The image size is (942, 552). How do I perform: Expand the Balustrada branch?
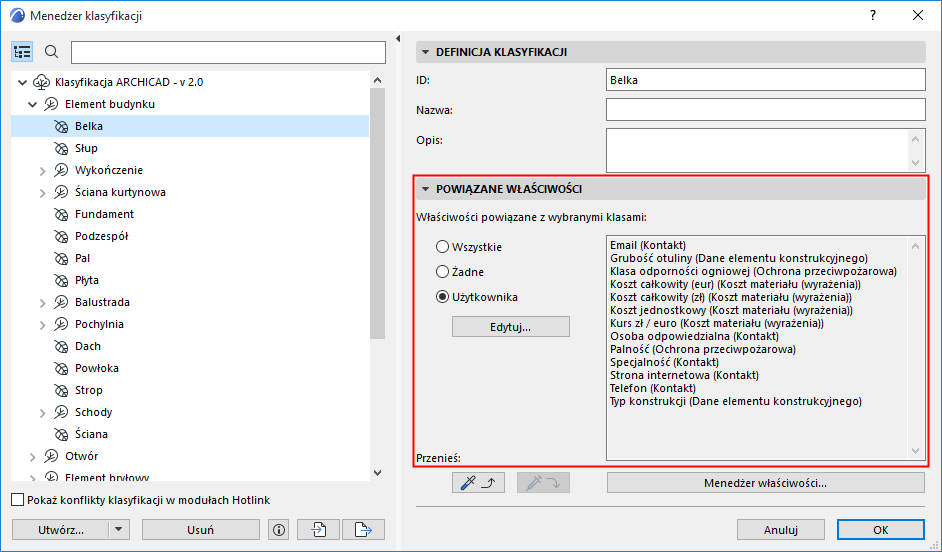[43, 303]
